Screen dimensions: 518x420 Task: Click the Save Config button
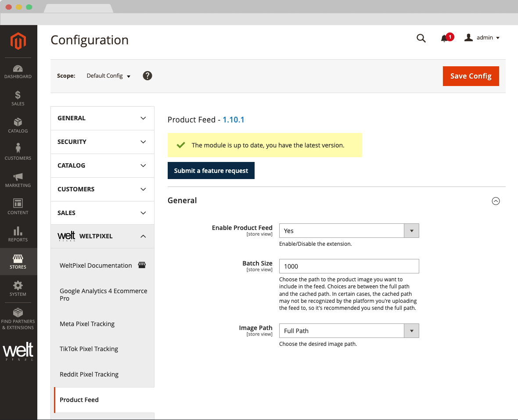click(471, 76)
